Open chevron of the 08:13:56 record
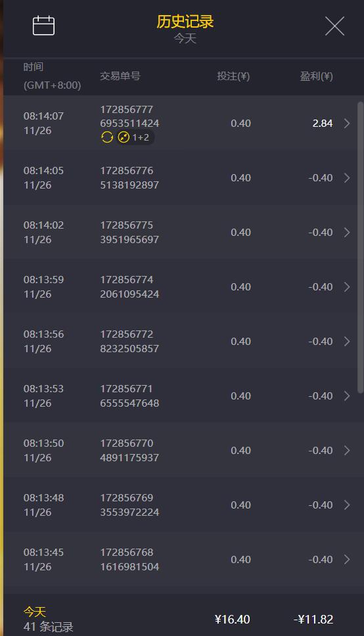This screenshot has height=636, width=364. click(347, 342)
